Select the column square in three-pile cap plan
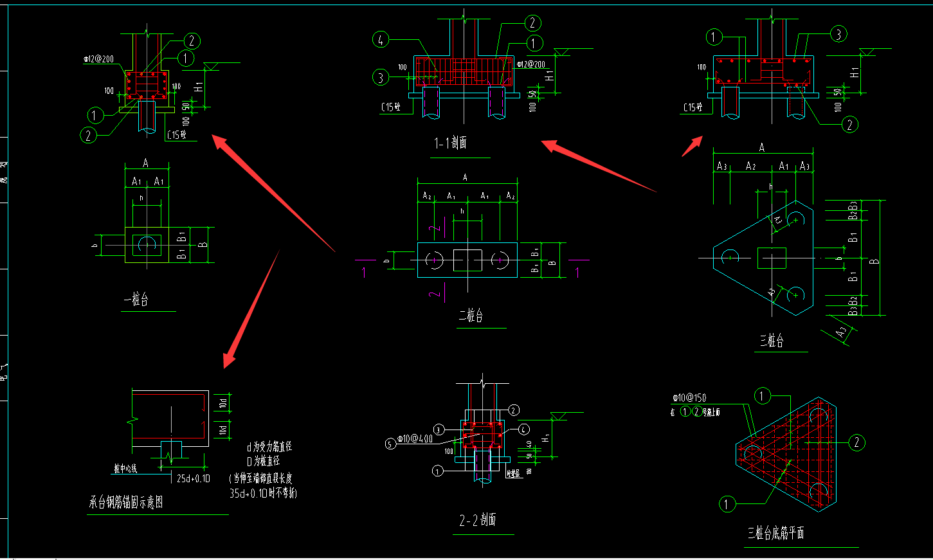933x560 pixels. (772, 258)
